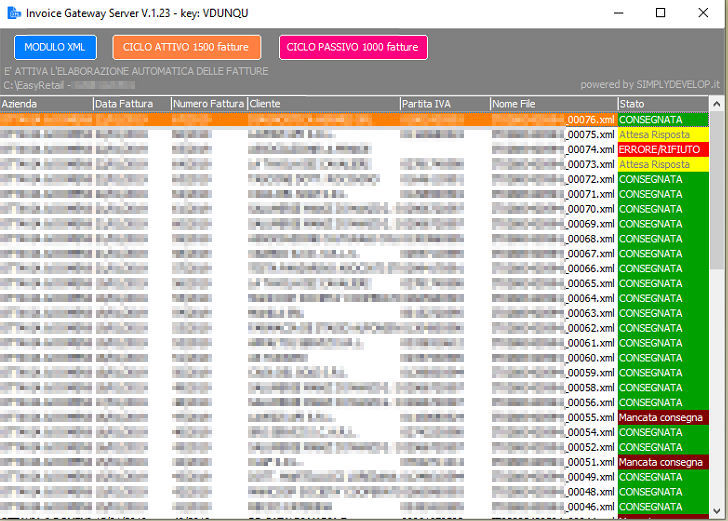Open the powered by SIMPLYDEVELOP.it link

(650, 85)
